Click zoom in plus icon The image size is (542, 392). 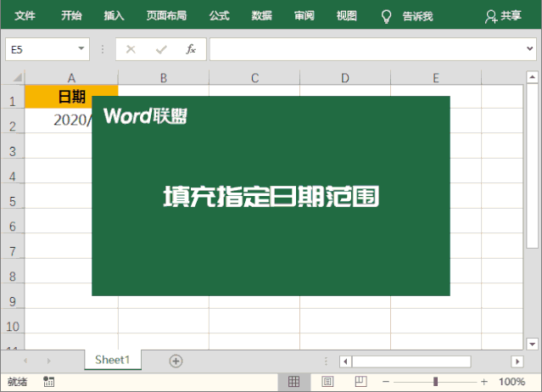pyautogui.click(x=484, y=382)
